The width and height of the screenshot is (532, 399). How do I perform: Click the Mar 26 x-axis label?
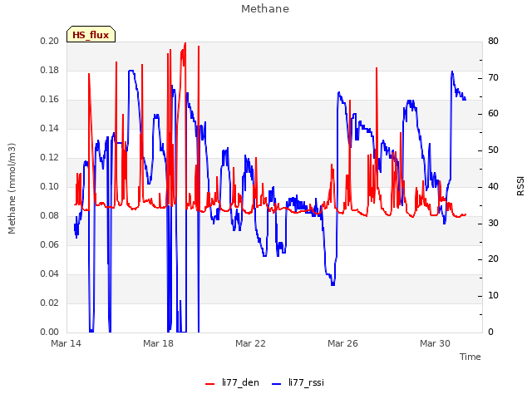pos(342,343)
